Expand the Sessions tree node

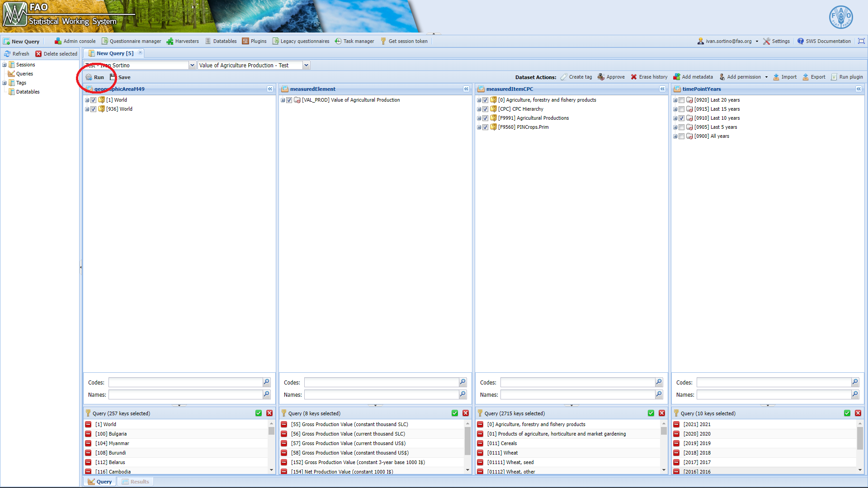click(x=5, y=65)
